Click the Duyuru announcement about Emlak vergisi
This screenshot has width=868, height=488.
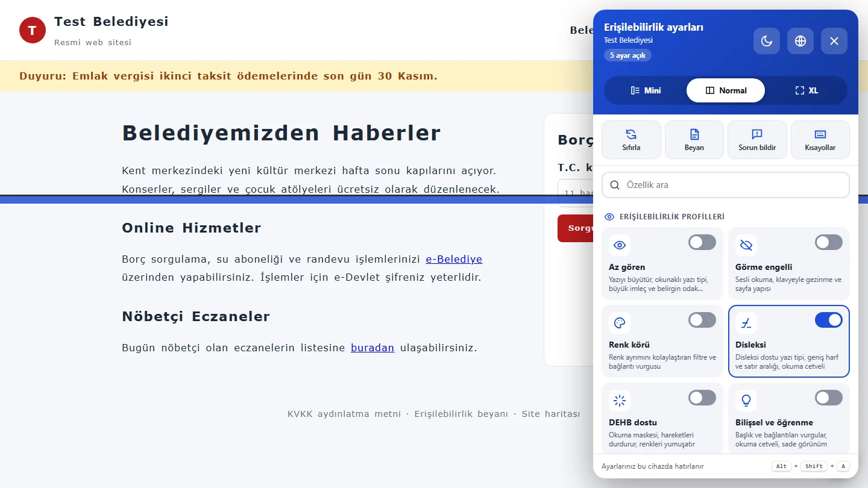coord(228,76)
